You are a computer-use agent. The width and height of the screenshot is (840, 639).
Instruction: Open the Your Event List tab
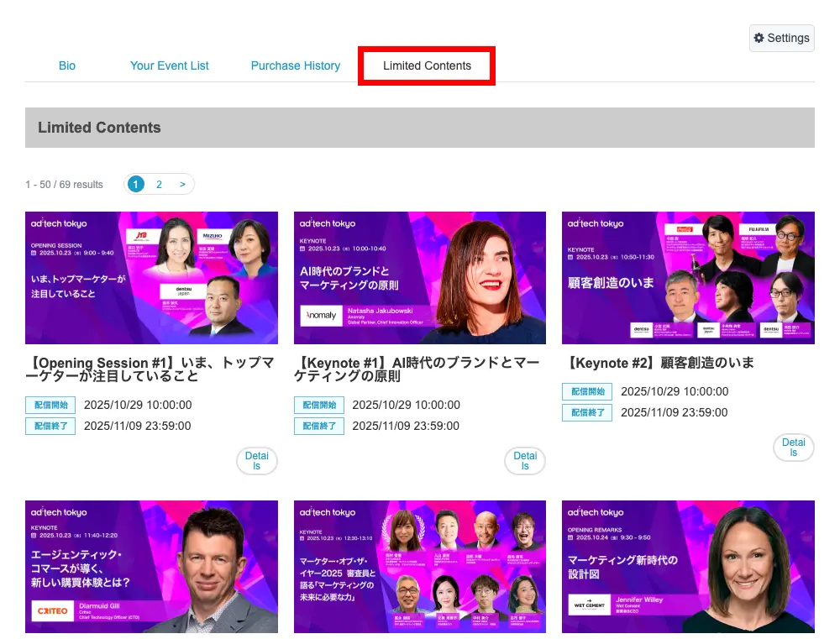click(169, 65)
